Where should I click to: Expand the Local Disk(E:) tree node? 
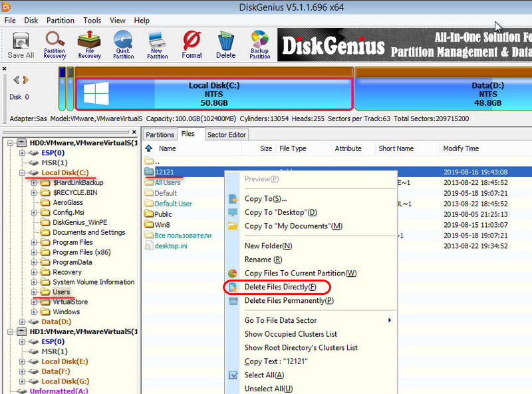(x=22, y=361)
